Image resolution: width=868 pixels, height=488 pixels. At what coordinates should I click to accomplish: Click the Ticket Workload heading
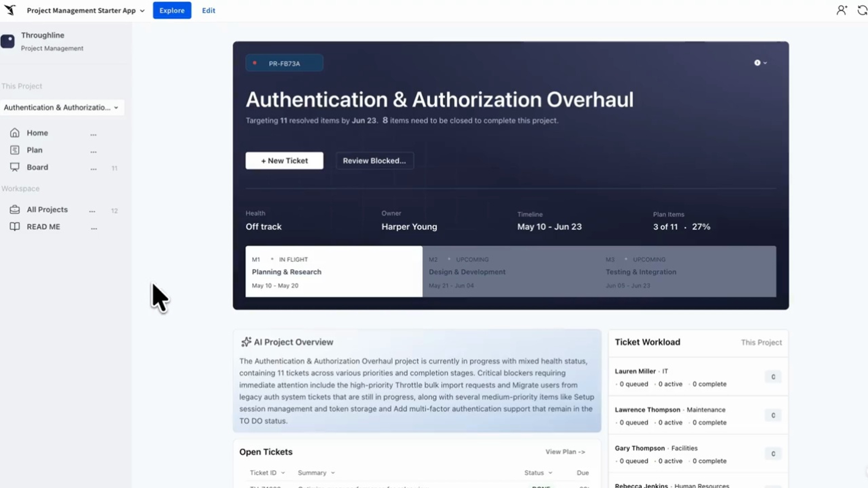(647, 342)
